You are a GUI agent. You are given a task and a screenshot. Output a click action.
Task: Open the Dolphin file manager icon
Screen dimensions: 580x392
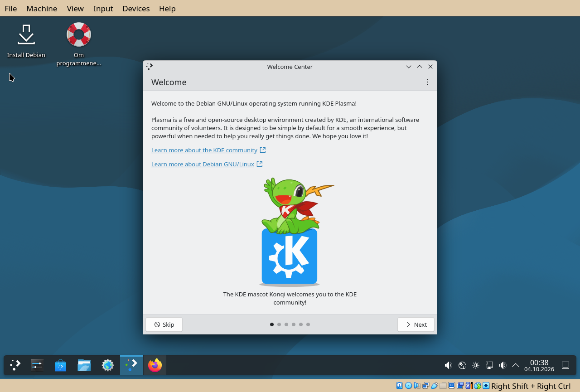point(84,365)
